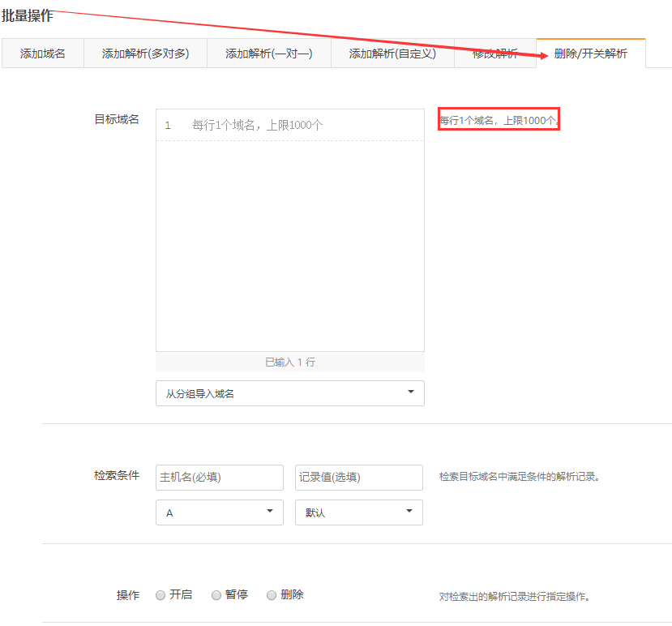Viewport: 672px width, 626px height.
Task: Click the 删除/开关解析 tab
Action: pyautogui.click(x=590, y=54)
